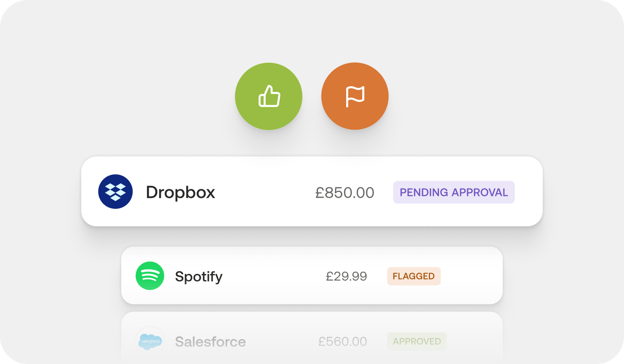Click the Dropbox logo icon
Viewport: 624px width, 364px height.
115,192
